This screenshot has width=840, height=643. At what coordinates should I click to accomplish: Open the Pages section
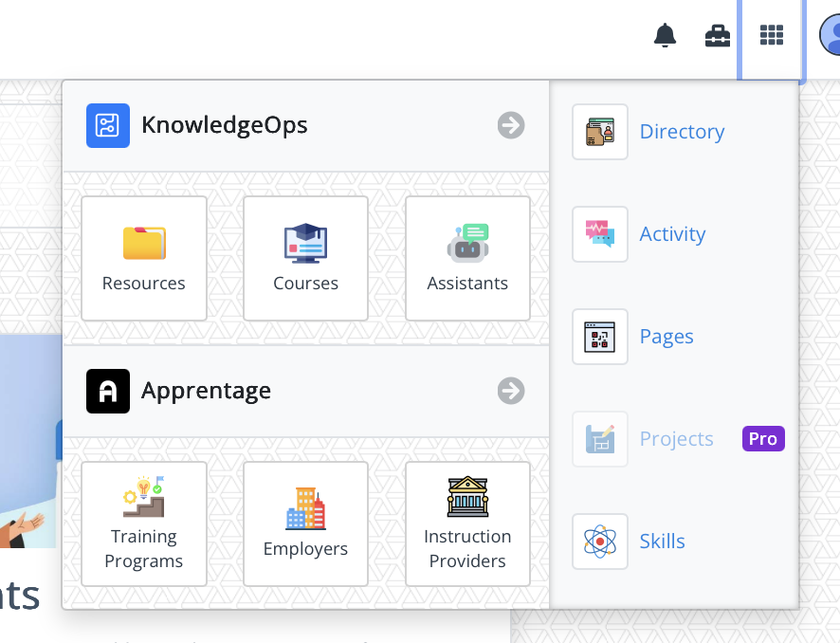pos(667,337)
